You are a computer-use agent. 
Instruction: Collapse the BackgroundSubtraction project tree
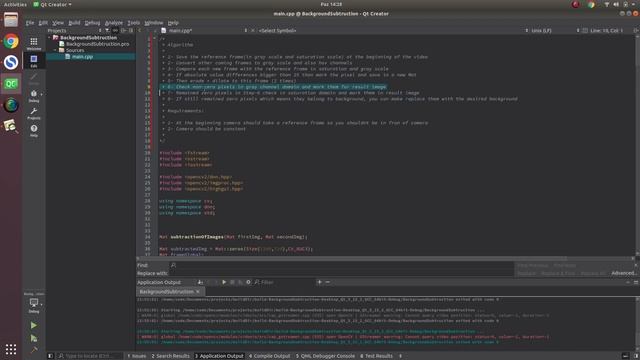(50, 38)
